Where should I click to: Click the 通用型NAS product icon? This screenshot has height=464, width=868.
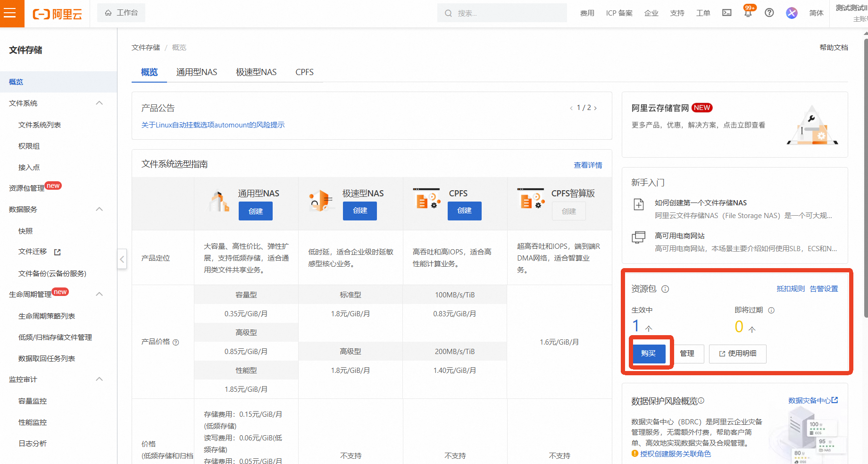click(x=219, y=201)
